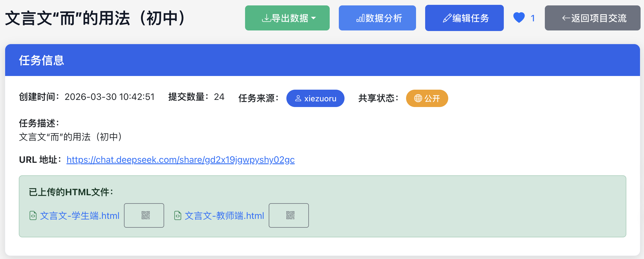Image resolution: width=644 pixels, height=259 pixels.
Task: Click the like count number 1
Action: click(533, 18)
